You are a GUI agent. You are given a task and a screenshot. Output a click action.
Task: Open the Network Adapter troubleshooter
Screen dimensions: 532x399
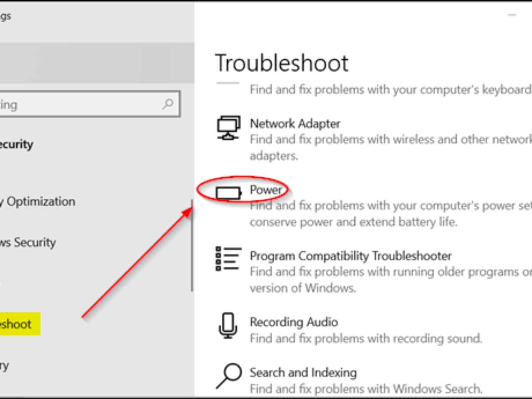point(295,123)
